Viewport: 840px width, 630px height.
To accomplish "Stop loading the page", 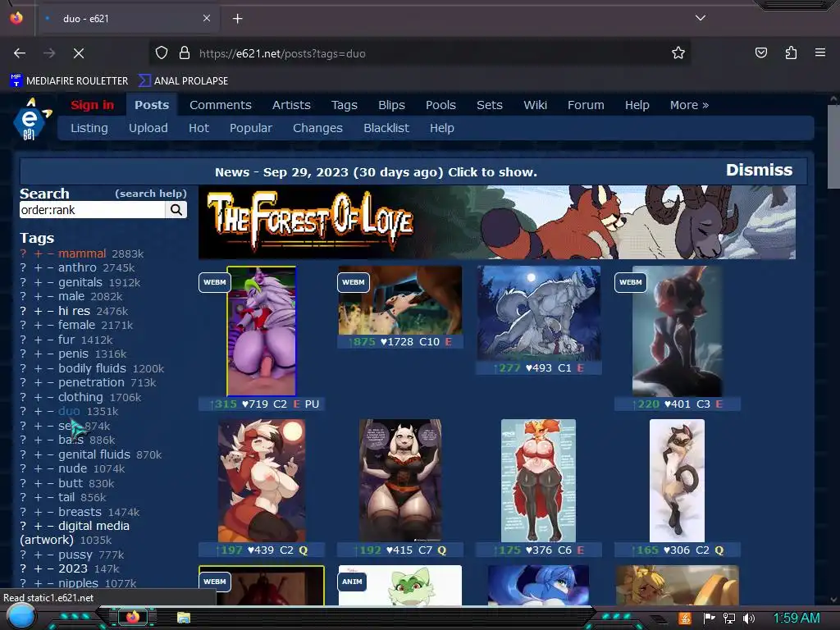I will pos(78,53).
